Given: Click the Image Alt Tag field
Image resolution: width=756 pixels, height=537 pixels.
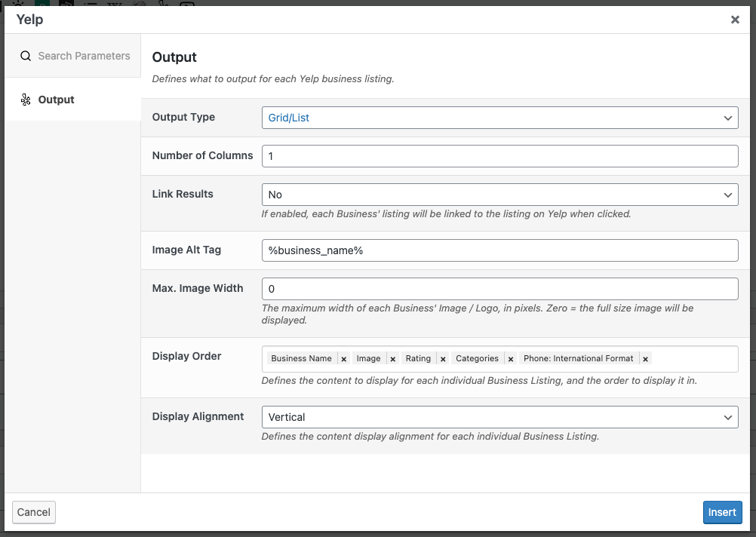Looking at the screenshot, I should tap(500, 250).
